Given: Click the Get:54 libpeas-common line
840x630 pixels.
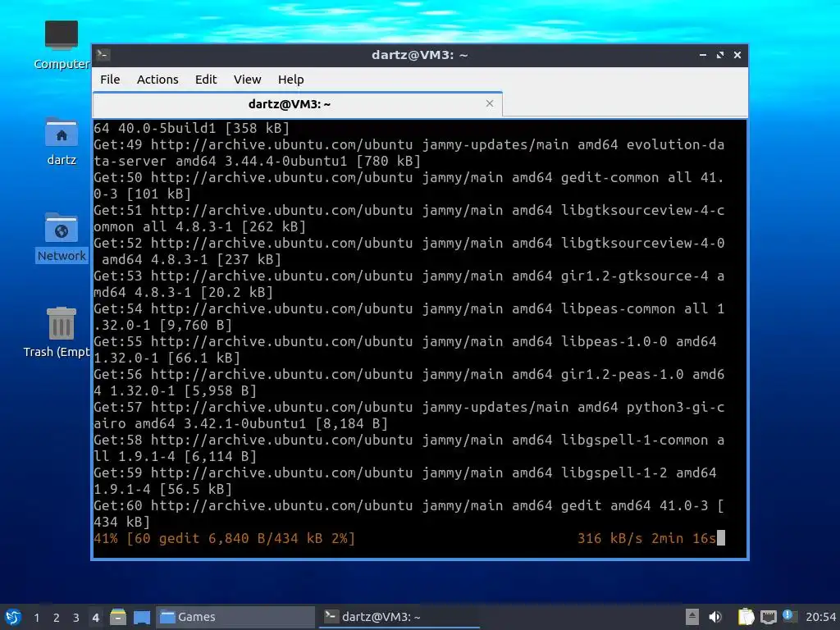Looking at the screenshot, I should coord(409,317).
